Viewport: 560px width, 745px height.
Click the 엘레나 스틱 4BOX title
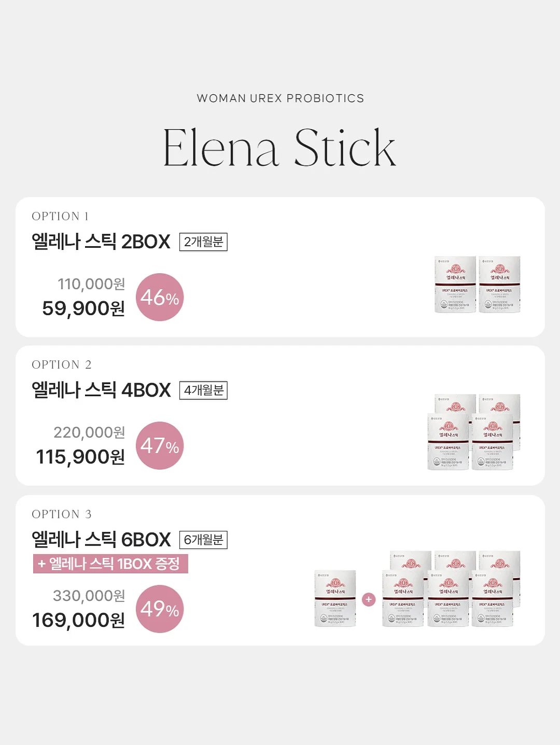pos(101,390)
